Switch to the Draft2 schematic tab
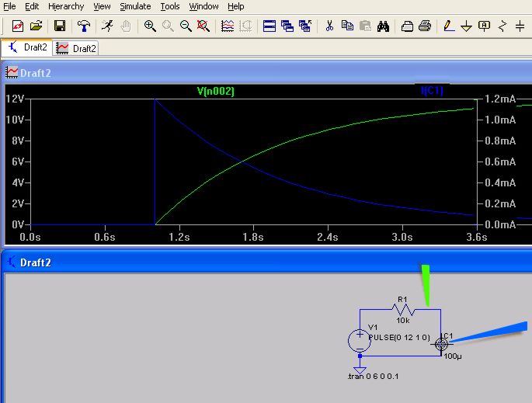The width and height of the screenshot is (532, 403). 27,47
